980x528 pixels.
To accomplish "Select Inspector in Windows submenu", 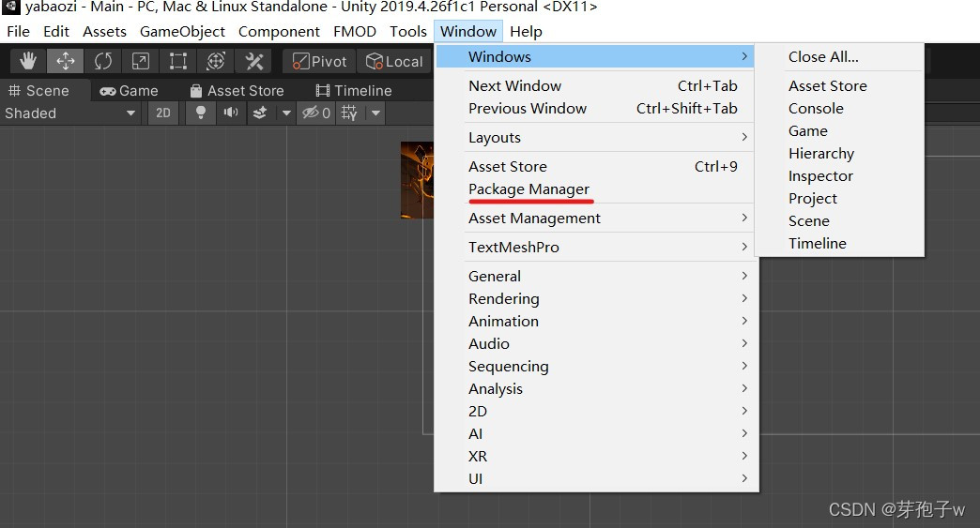I will (839, 175).
